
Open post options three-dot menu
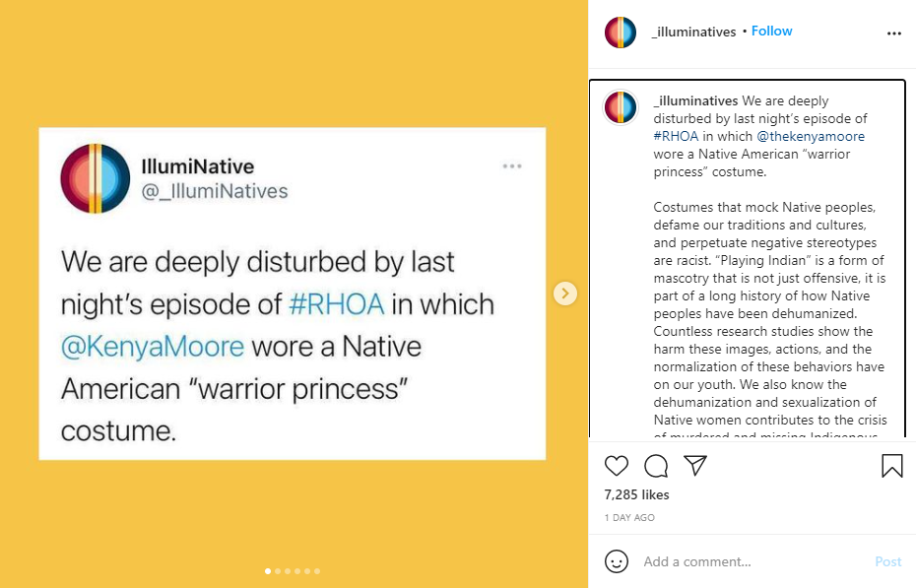[x=893, y=33]
